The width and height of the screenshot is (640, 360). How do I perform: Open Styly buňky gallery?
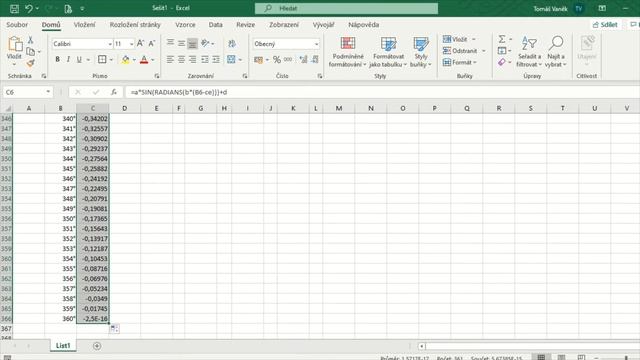click(421, 52)
